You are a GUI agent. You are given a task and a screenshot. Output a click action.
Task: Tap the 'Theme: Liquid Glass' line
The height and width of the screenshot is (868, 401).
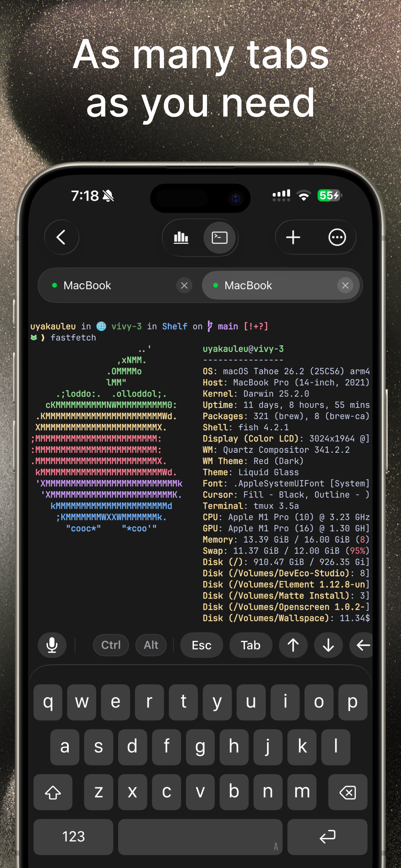250,472
